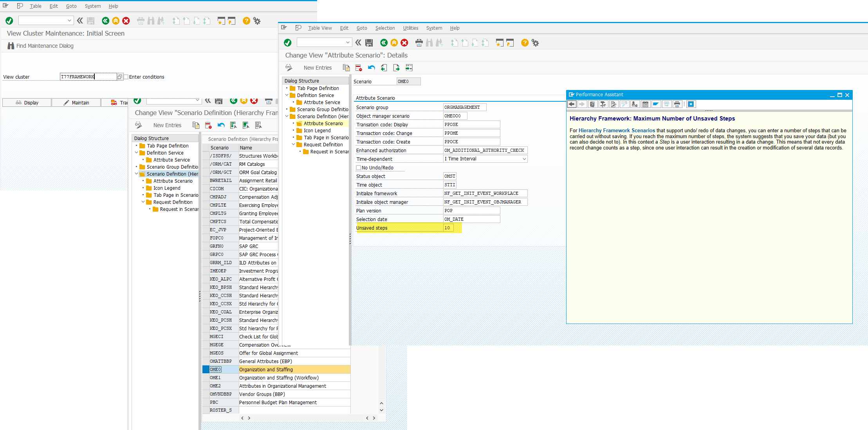Open Table View menu
This screenshot has width=868, height=430.
point(320,28)
